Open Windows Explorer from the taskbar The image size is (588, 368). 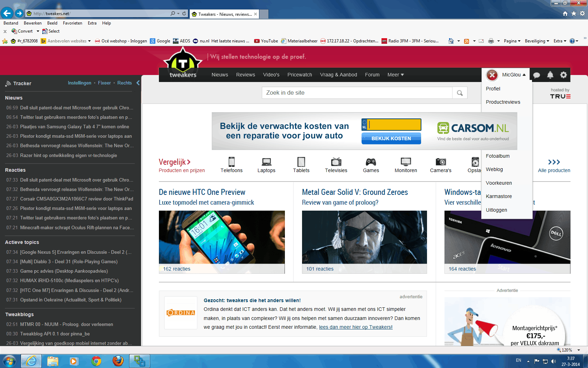pos(53,361)
